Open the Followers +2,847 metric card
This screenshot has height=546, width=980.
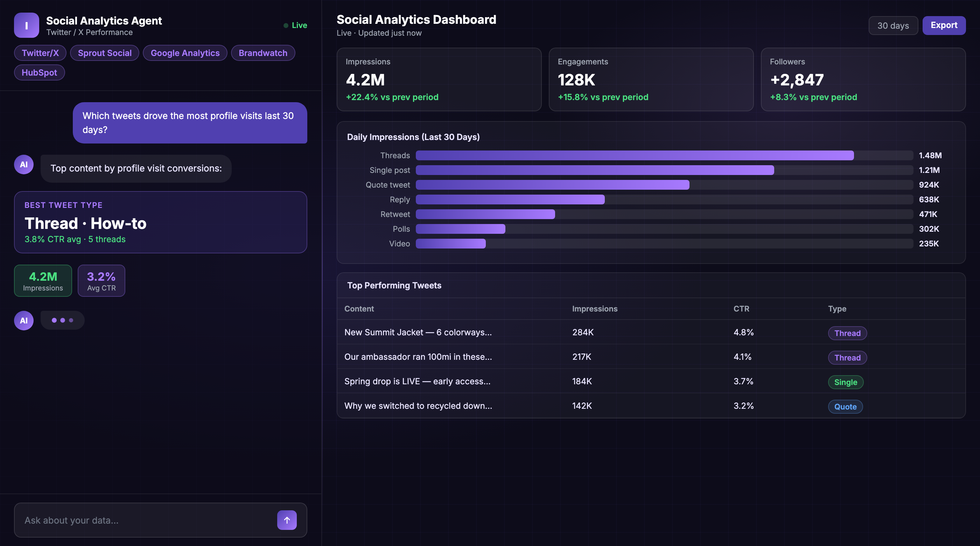point(863,79)
